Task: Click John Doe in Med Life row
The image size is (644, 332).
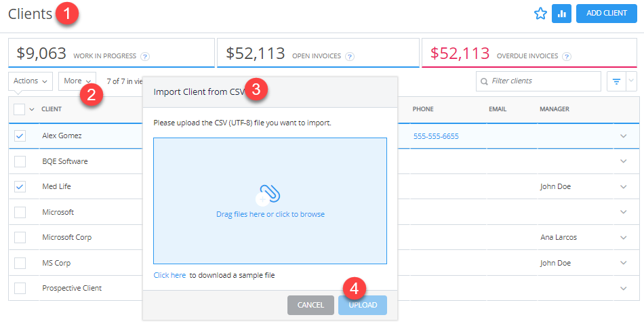Action: click(x=555, y=187)
